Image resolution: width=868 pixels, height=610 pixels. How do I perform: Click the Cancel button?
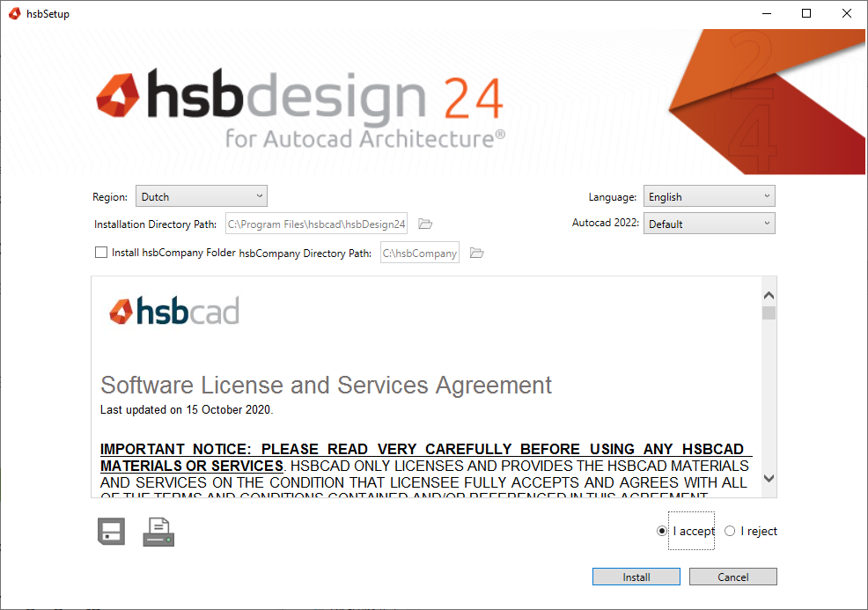pos(733,577)
